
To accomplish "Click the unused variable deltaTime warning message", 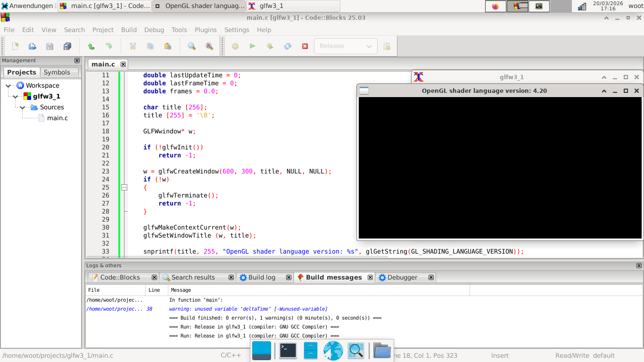I will [x=248, y=309].
